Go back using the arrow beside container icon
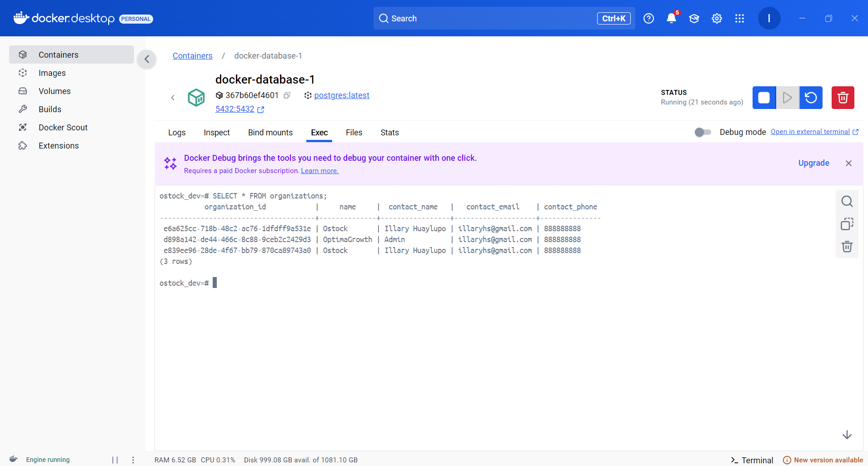868x466 pixels. tap(173, 98)
